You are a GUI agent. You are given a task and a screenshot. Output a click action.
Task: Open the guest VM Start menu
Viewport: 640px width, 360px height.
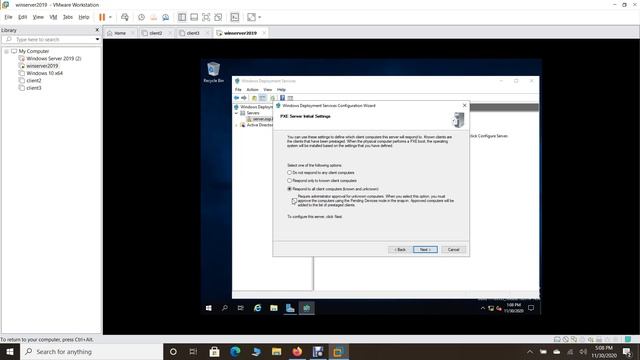(x=209, y=308)
